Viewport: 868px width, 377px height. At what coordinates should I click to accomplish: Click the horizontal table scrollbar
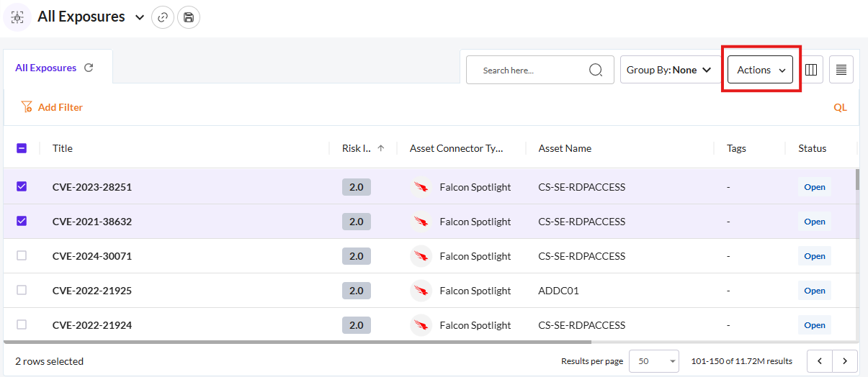[x=297, y=342]
